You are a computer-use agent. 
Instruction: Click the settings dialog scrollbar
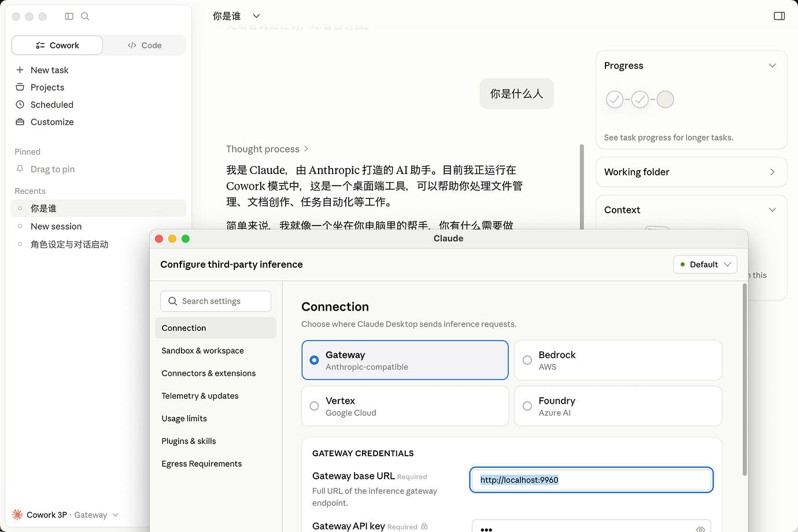coord(744,380)
